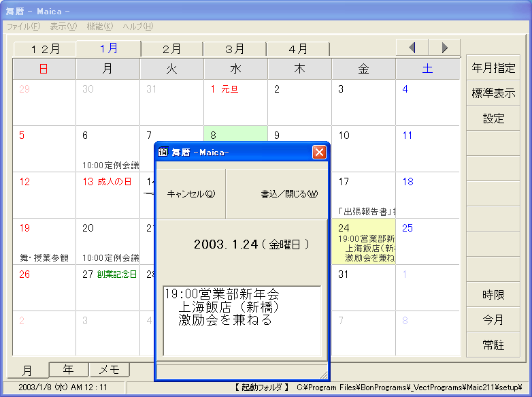Select Friday January 3 cell

(363, 102)
